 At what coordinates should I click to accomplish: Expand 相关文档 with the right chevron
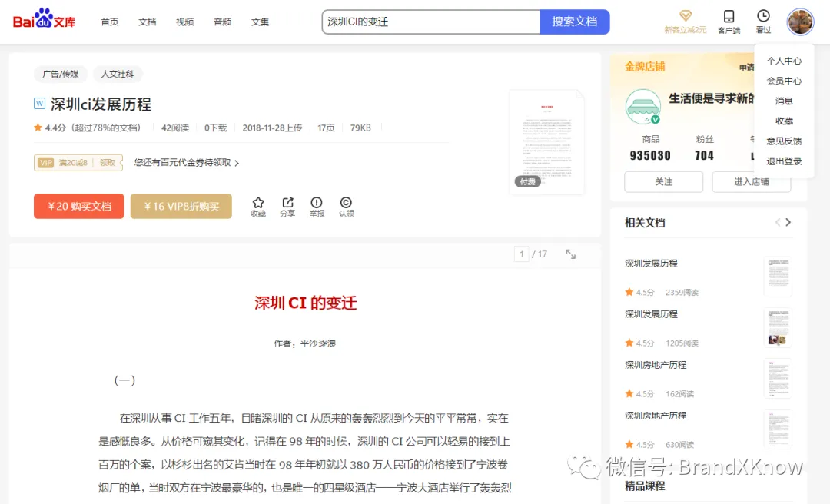click(788, 222)
